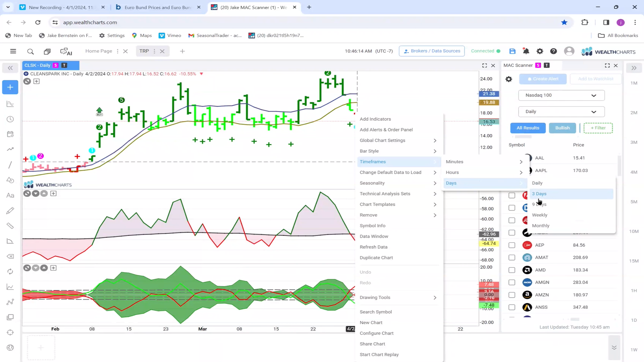The image size is (644, 362).
Task: Open the help question mark icon
Action: click(x=553, y=51)
